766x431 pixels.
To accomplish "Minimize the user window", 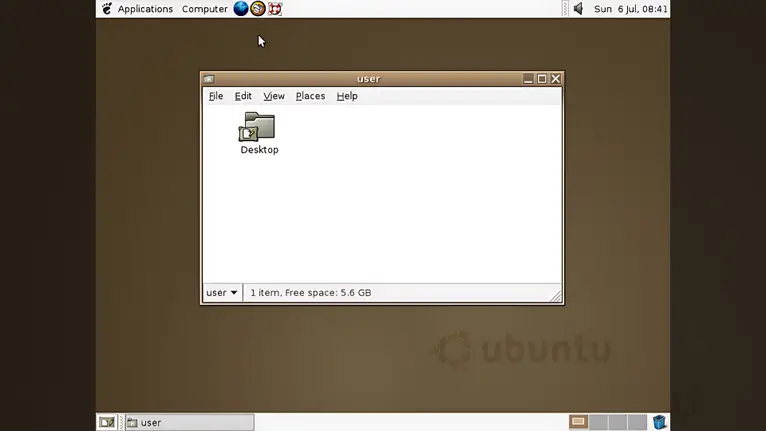I will click(x=528, y=79).
